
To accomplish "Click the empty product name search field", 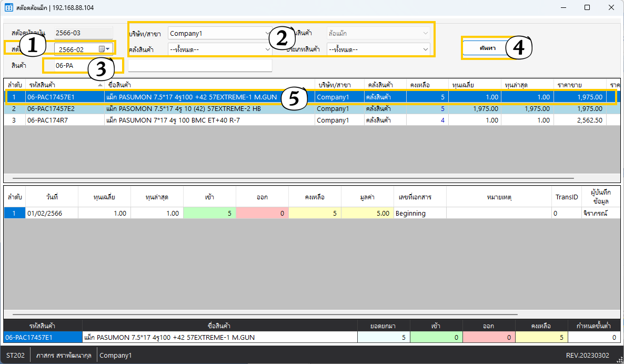I will tap(200, 65).
